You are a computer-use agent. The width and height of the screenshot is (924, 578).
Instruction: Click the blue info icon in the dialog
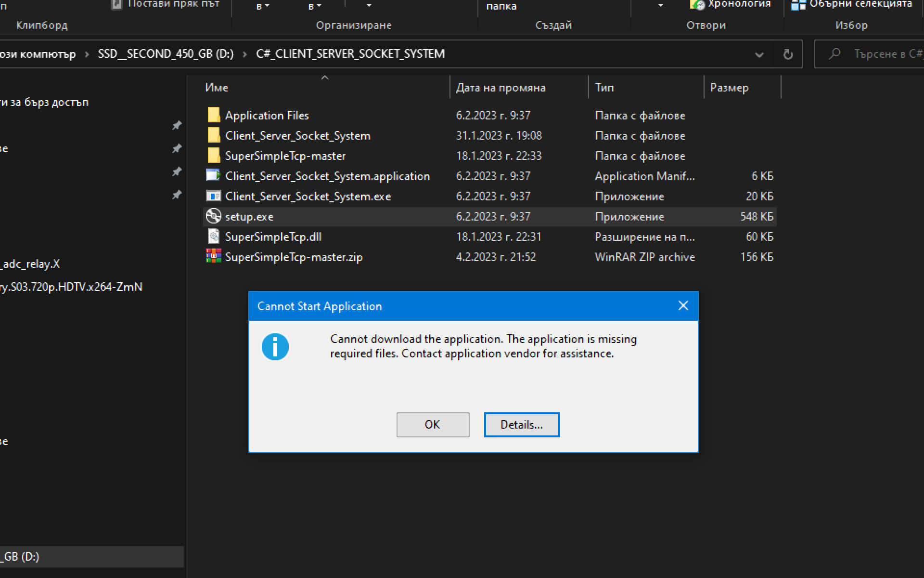tap(275, 346)
